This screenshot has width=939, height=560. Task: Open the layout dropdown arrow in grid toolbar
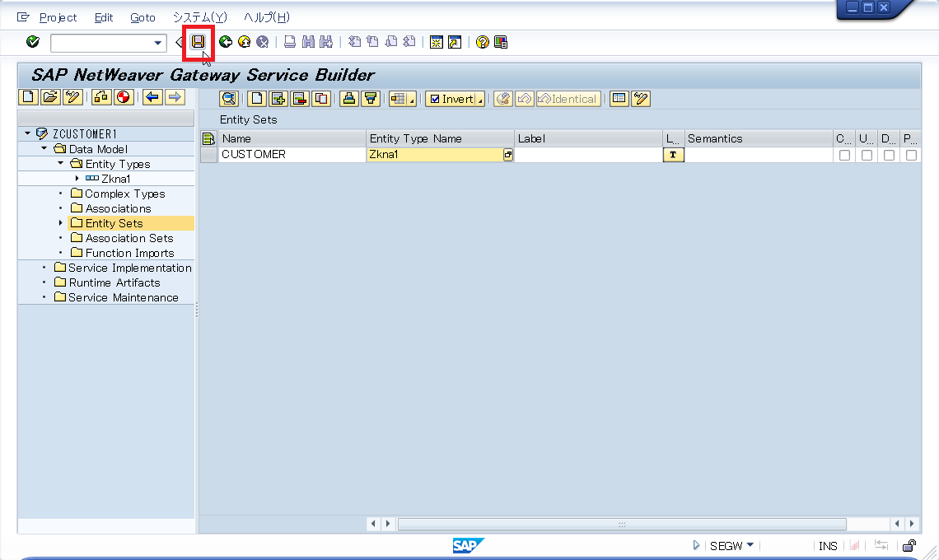pyautogui.click(x=411, y=101)
